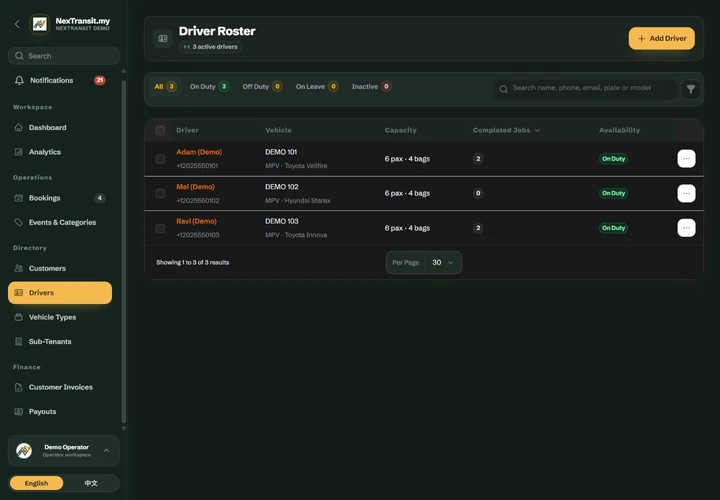Screen dimensions: 720x500
Task: Open Sub-Tenants page link
Action: click(60, 342)
